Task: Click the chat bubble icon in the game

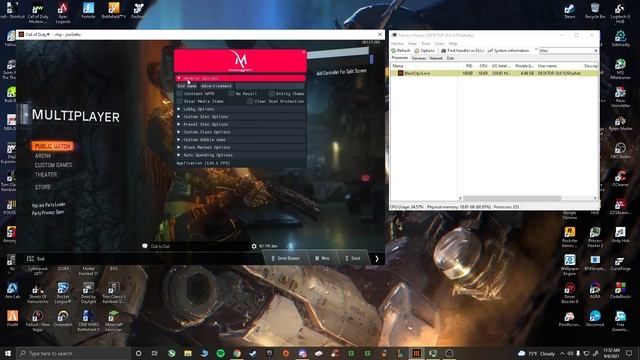Action: (144, 246)
